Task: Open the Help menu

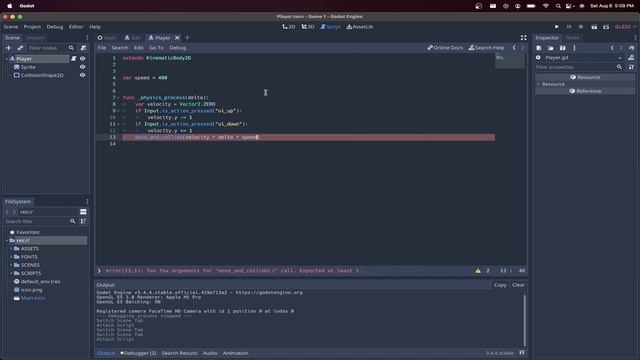Action: (x=95, y=27)
